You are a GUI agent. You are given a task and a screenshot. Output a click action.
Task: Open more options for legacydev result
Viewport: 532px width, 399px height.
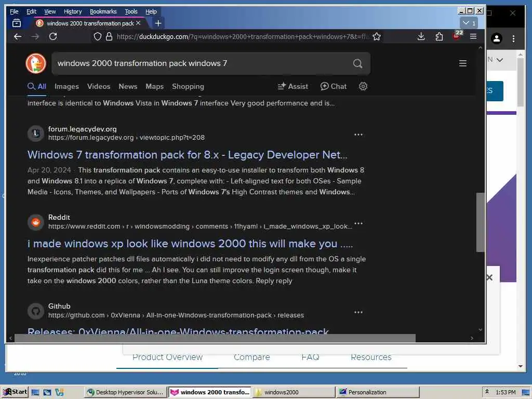pos(358,135)
